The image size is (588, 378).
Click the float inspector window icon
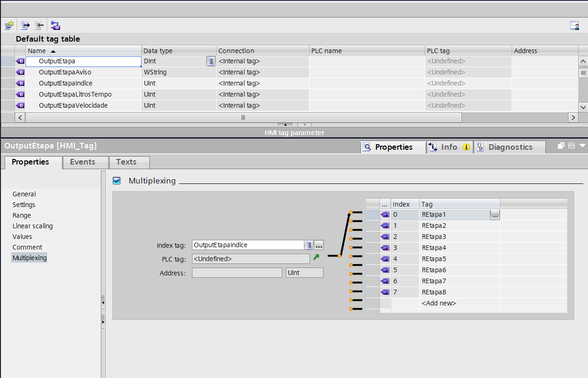pos(561,146)
